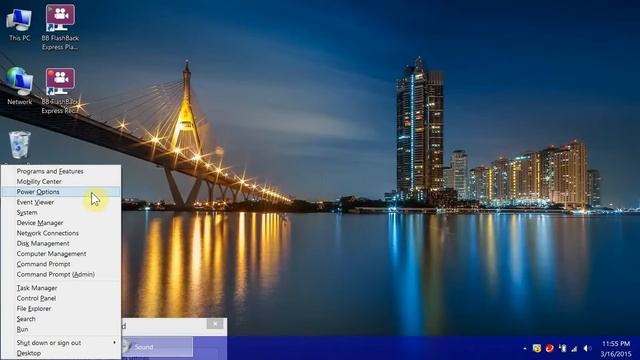Screen dimensions: 640x360
Task: Open Device Manager from the menu
Action: (61, 223)
